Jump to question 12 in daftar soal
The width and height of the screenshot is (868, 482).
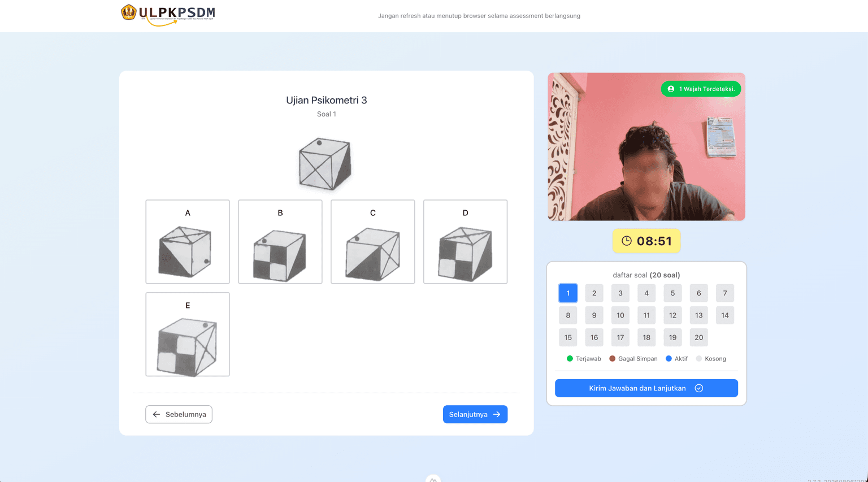click(x=672, y=315)
